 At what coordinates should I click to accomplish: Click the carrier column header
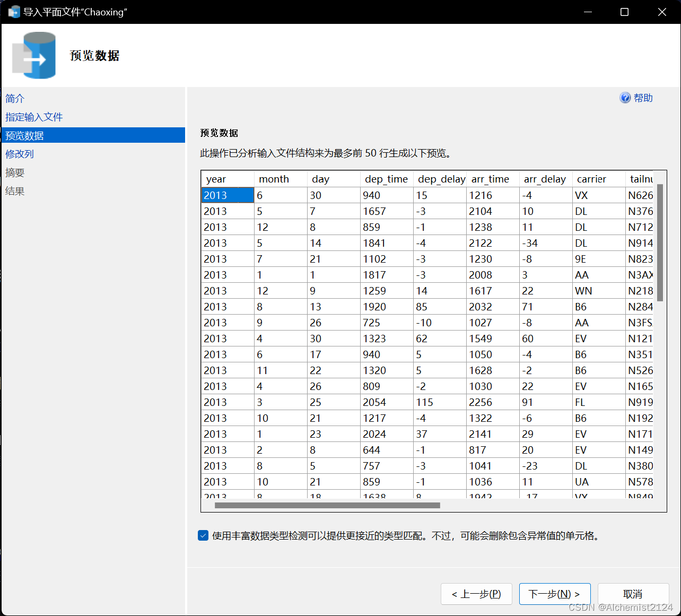(x=591, y=179)
